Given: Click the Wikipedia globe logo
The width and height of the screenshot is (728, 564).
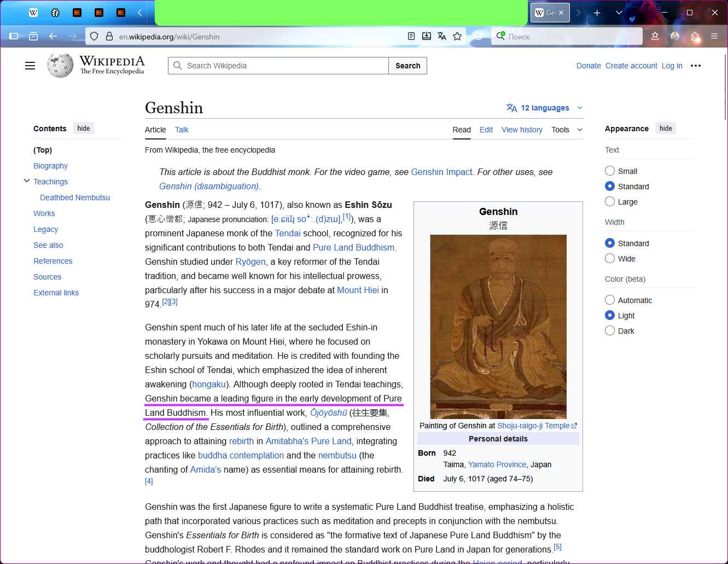Looking at the screenshot, I should 60,66.
